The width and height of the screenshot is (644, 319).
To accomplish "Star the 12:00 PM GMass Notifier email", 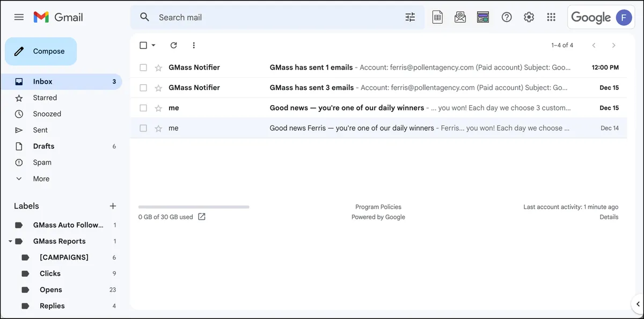I will [x=158, y=68].
